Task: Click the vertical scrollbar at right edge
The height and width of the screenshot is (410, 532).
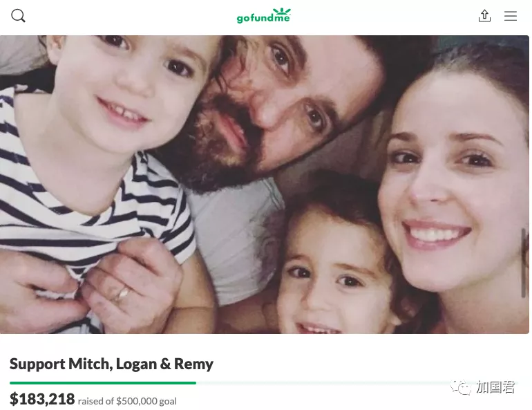Action: tap(524, 263)
